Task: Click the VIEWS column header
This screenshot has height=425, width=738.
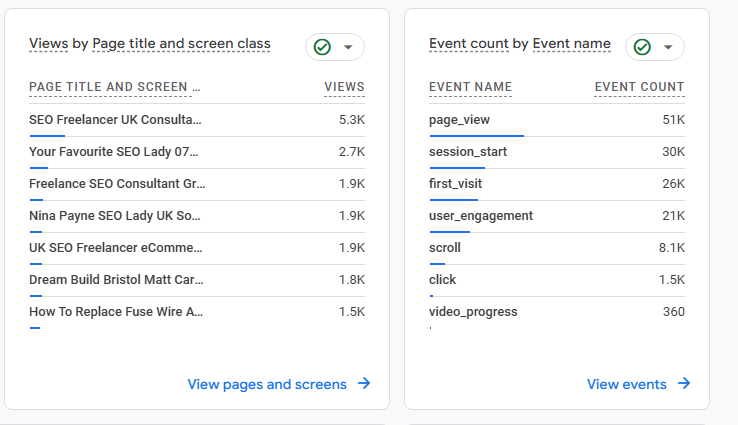Action: click(x=344, y=87)
